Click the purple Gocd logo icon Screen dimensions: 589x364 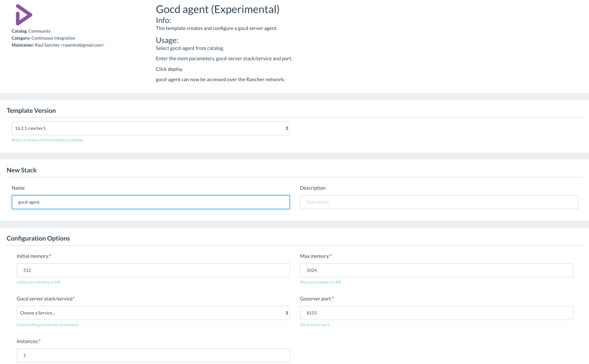click(x=24, y=14)
